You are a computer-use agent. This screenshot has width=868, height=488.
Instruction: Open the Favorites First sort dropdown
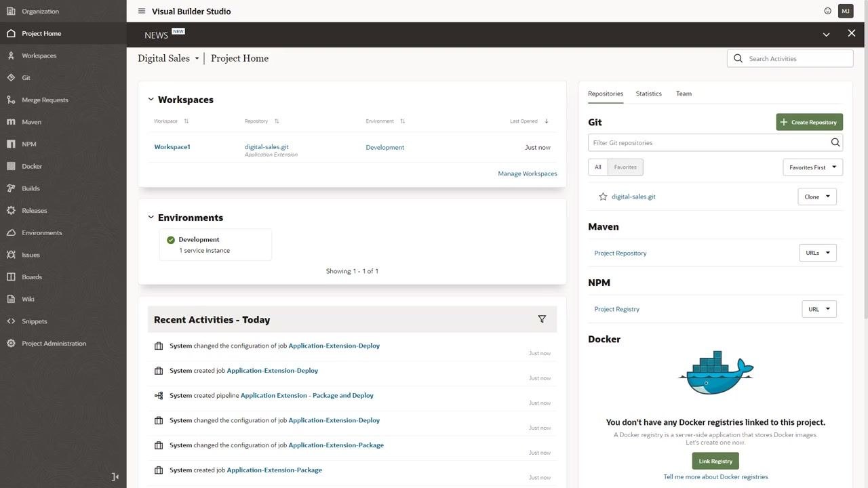pos(812,167)
